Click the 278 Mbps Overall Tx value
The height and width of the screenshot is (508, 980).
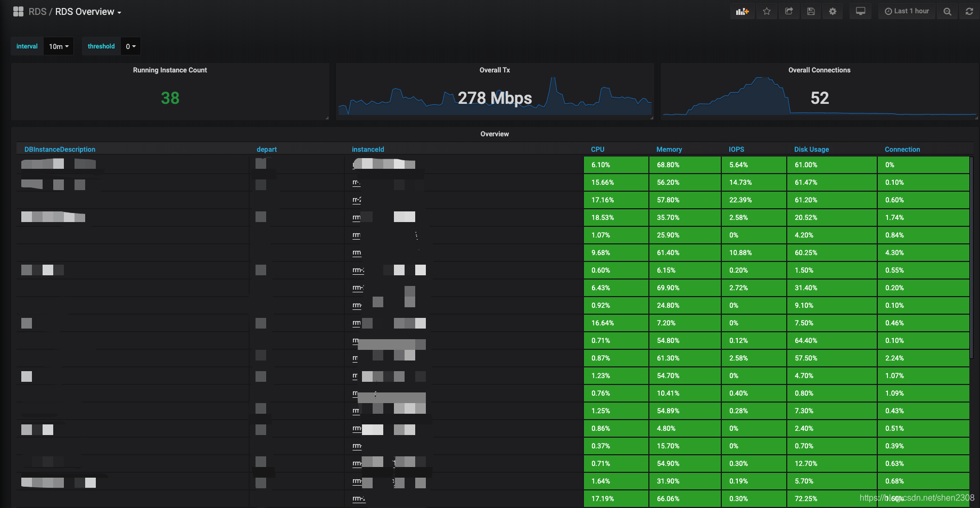(495, 98)
